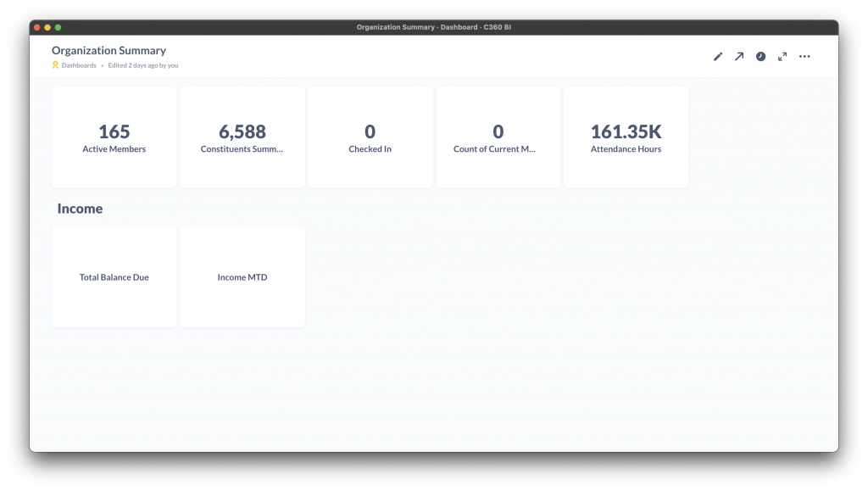This screenshot has height=491, width=868.
Task: Click the 161.35K value
Action: point(626,131)
